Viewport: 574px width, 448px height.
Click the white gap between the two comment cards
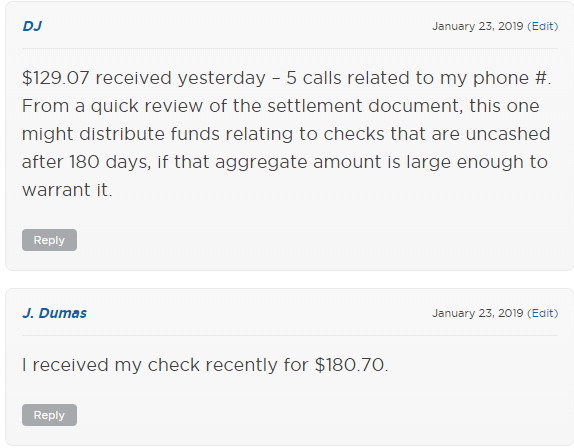(x=290, y=280)
